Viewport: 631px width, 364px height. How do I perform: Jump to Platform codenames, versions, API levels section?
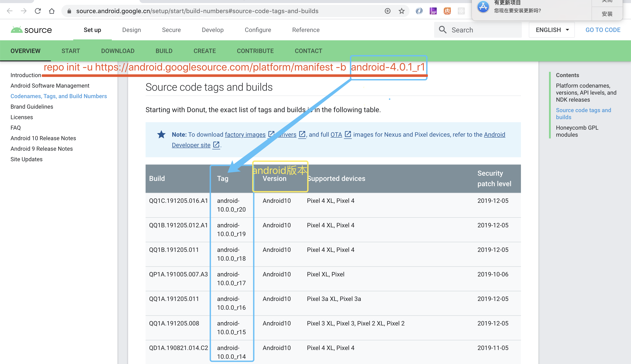[586, 92]
